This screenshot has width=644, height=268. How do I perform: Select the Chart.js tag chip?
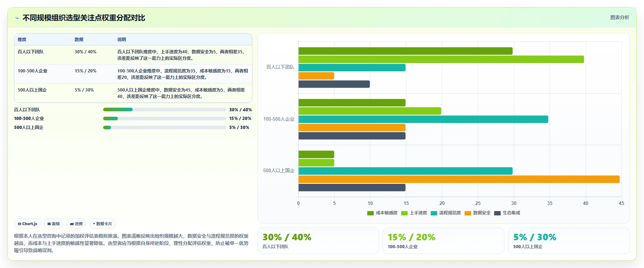click(x=27, y=224)
